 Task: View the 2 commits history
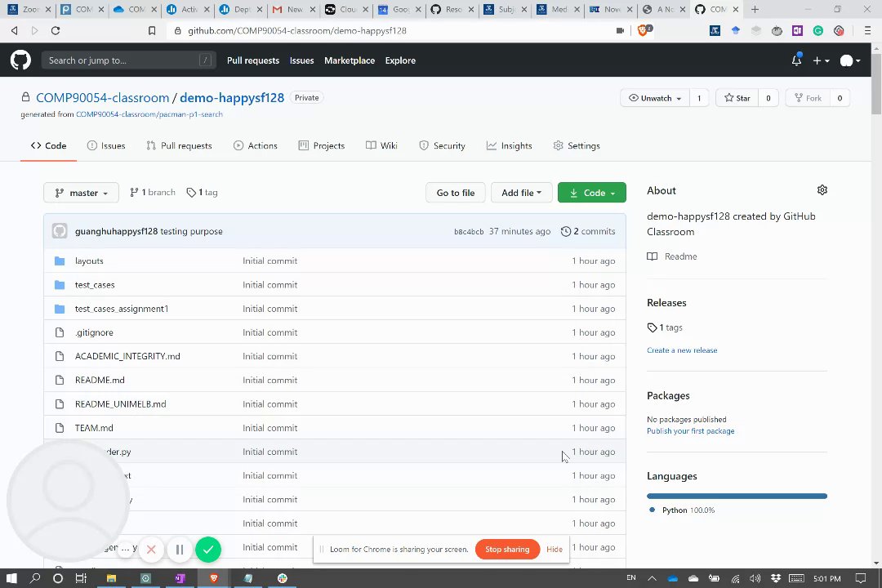coord(588,231)
